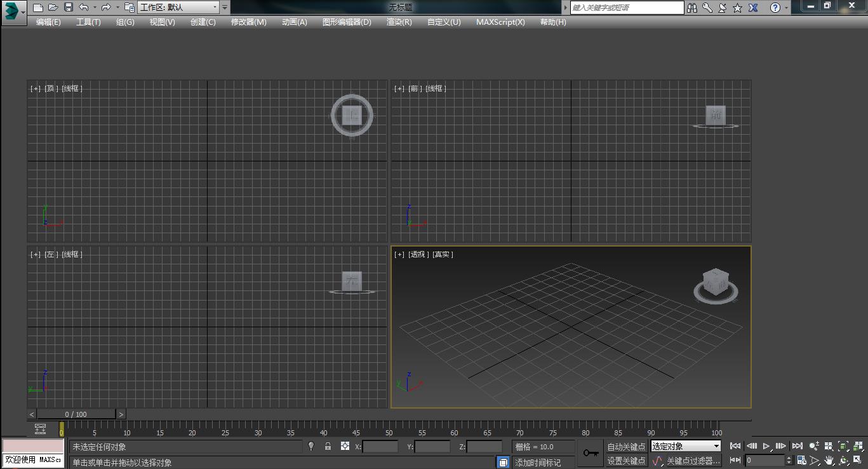The height and width of the screenshot is (469, 868).
Task: Click the Open File folder icon
Action: coord(53,8)
